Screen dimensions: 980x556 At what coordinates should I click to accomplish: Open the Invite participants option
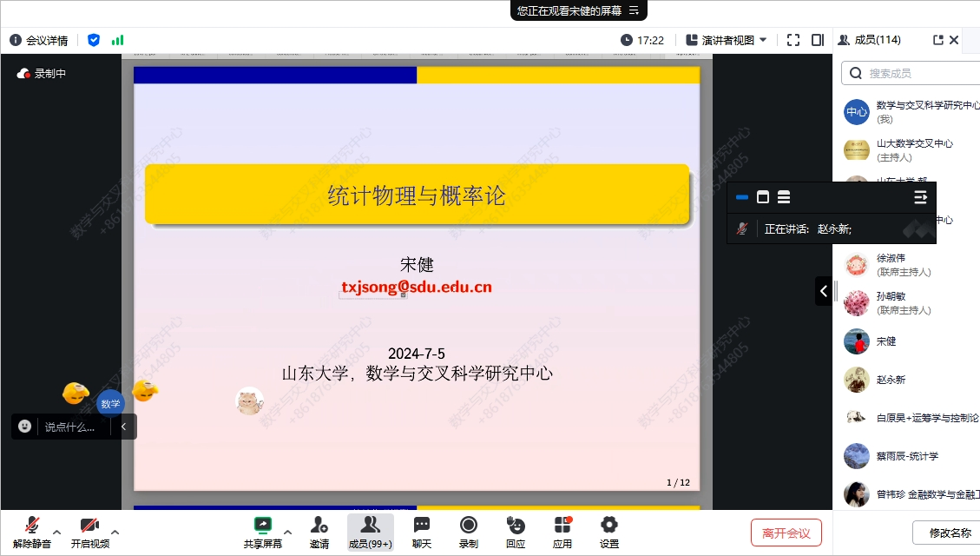pos(319,532)
